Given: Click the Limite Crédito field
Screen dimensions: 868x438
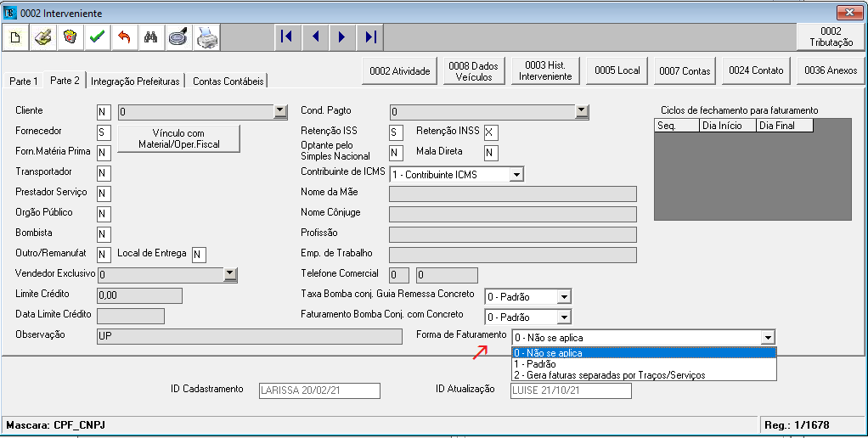Looking at the screenshot, I should (139, 295).
